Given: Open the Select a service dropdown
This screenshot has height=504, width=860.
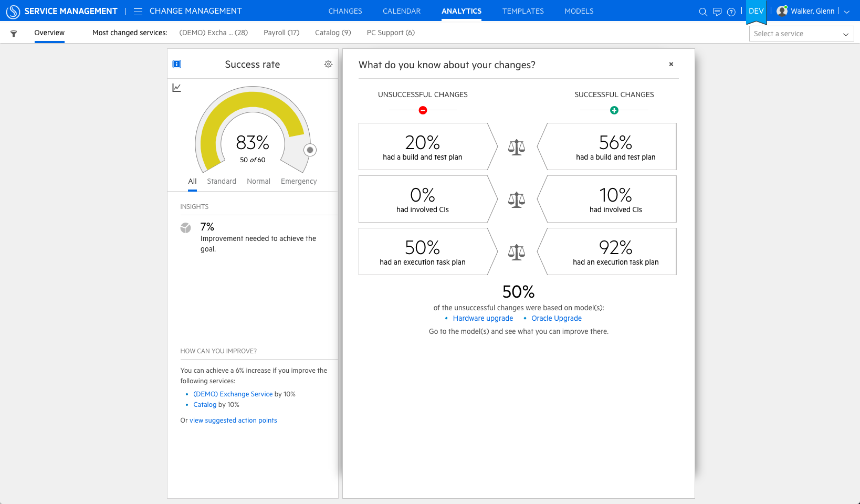Looking at the screenshot, I should point(801,34).
